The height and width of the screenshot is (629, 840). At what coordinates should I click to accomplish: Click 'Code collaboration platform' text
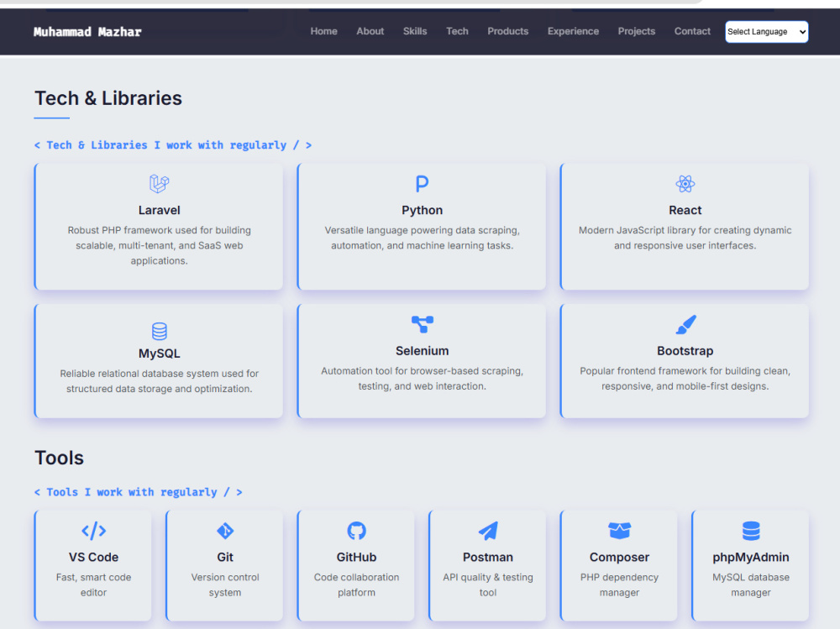[x=356, y=584]
